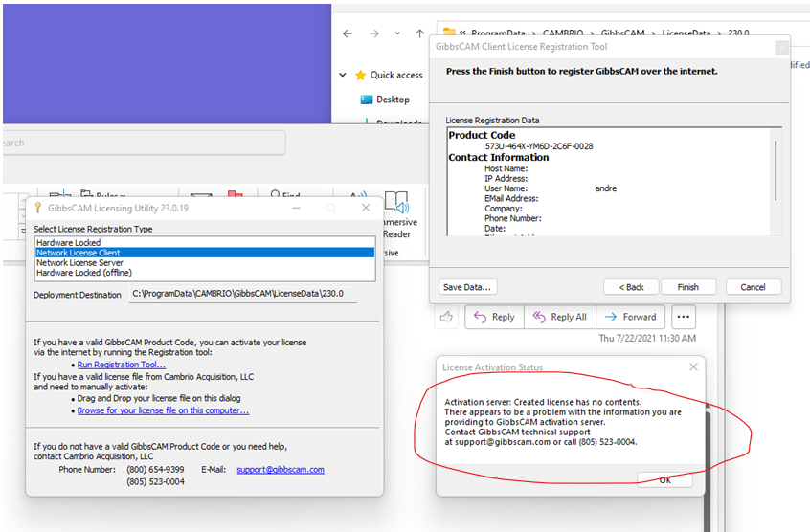The image size is (810, 532).
Task: Reply to the email message
Action: [x=494, y=317]
